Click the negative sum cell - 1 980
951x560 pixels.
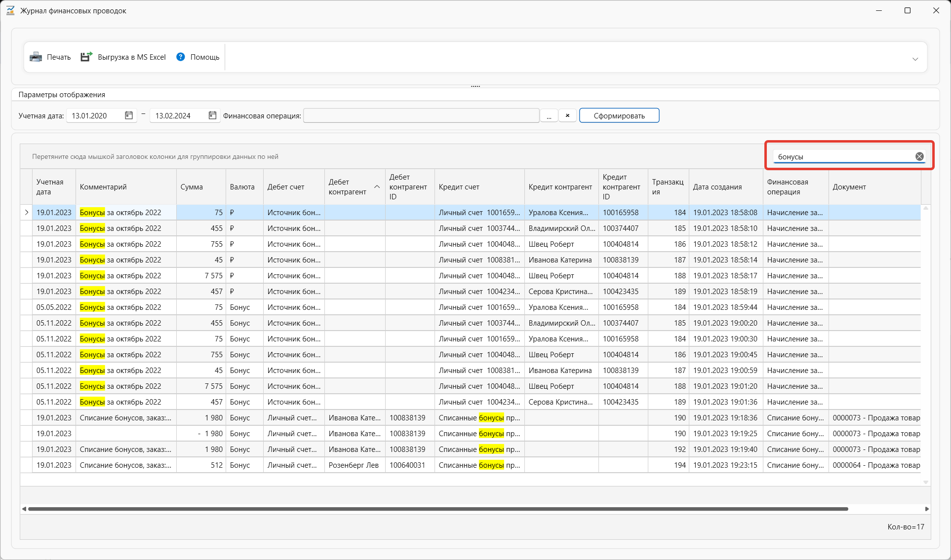(x=201, y=434)
